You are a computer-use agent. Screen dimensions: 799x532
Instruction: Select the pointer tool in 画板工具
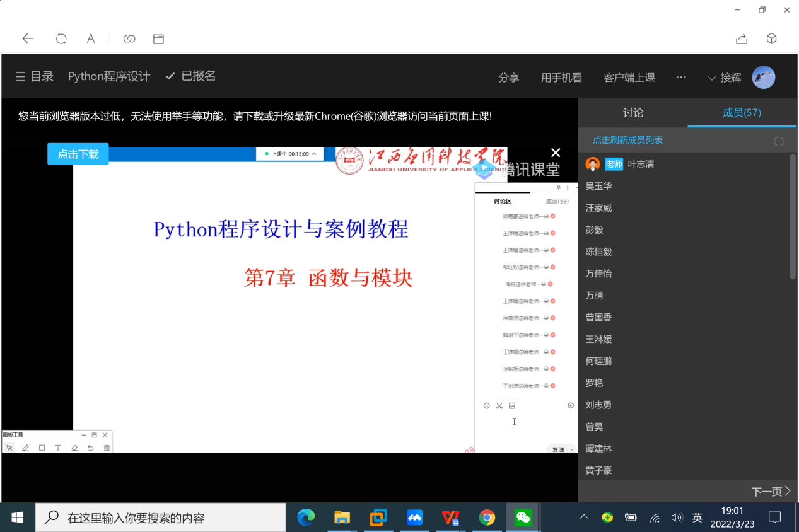click(x=9, y=448)
